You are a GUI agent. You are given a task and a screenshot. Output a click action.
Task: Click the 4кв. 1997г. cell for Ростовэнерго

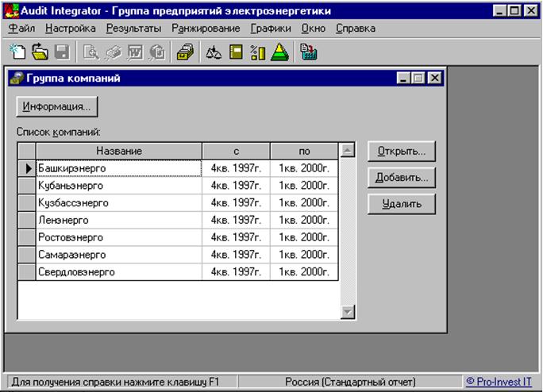coord(236,237)
